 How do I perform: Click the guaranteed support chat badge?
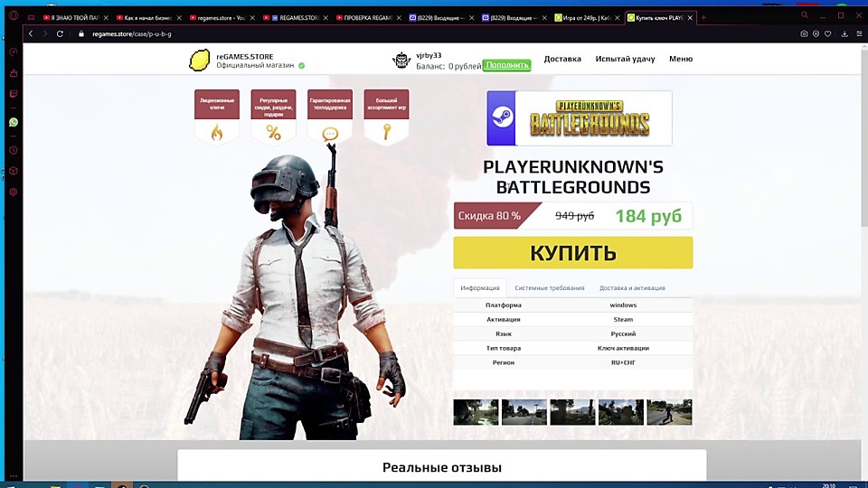click(330, 117)
